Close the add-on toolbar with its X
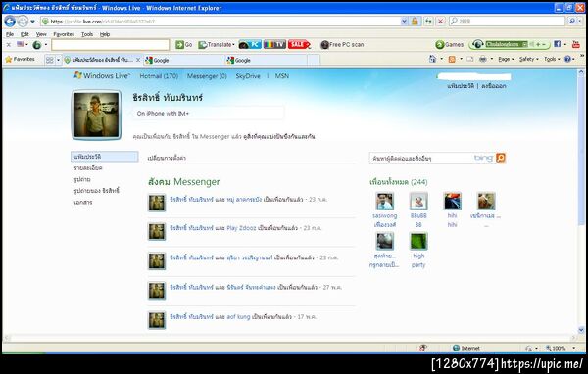 point(9,45)
